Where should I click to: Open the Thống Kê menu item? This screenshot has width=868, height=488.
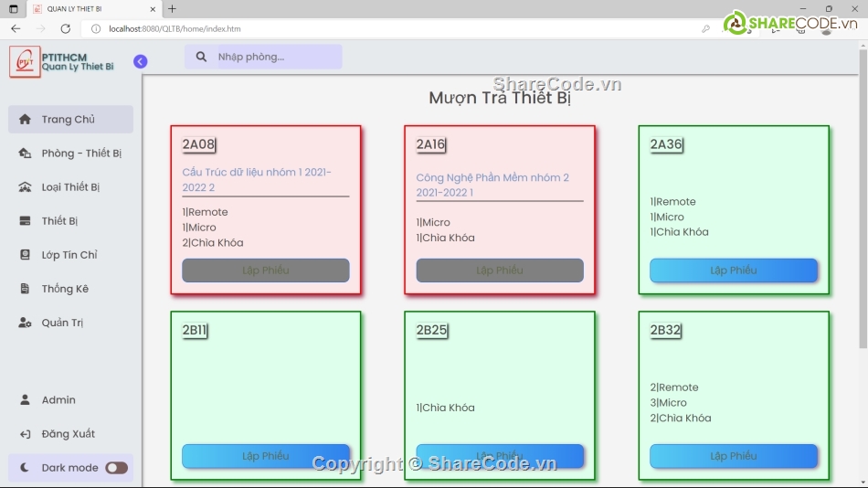pos(65,289)
